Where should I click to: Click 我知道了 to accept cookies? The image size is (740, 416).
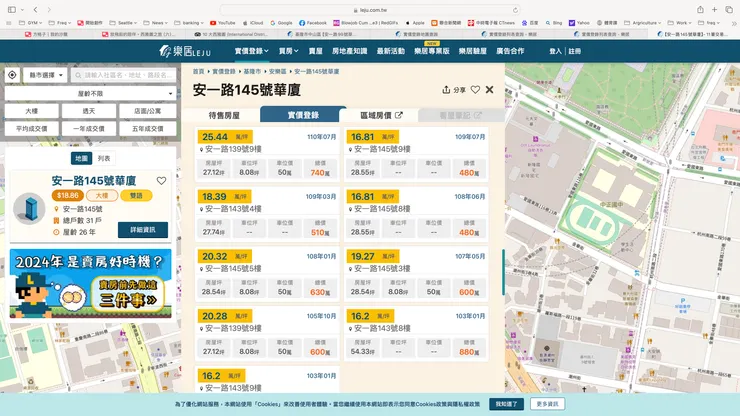point(506,404)
